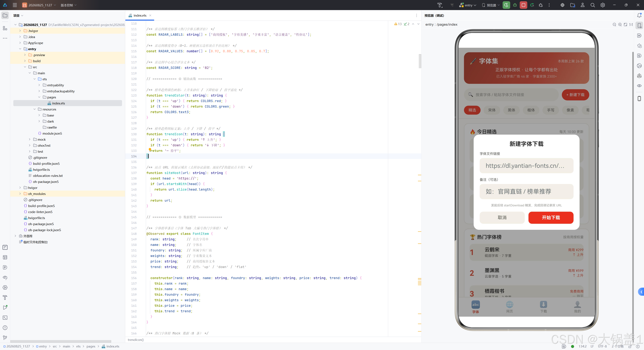
Task: Start debugging with the green bug icon
Action: (515, 5)
